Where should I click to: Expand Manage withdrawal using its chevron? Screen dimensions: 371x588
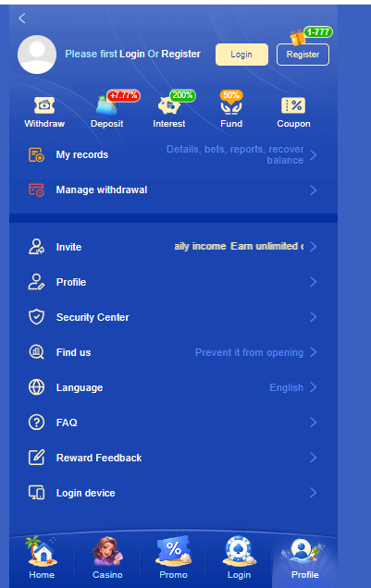[314, 190]
